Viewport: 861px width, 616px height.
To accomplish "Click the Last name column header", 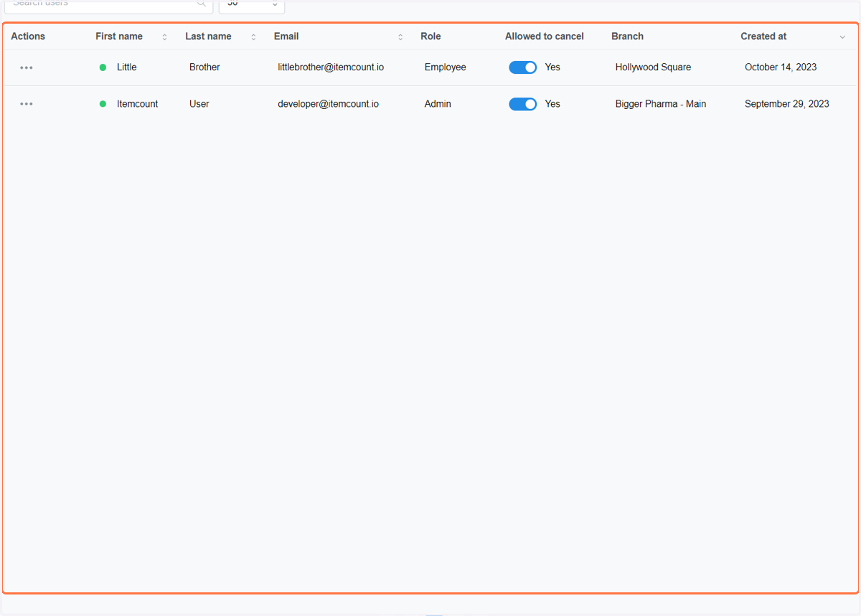I will click(208, 37).
